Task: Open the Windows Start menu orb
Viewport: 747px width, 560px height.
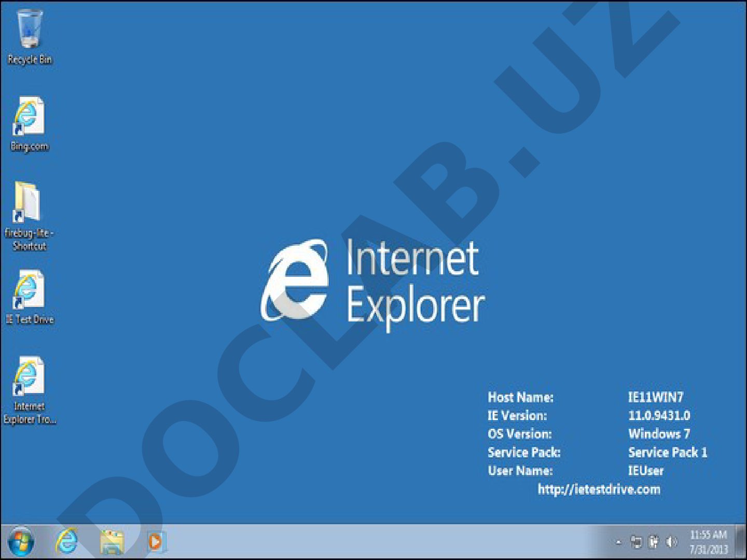Action: (21, 541)
